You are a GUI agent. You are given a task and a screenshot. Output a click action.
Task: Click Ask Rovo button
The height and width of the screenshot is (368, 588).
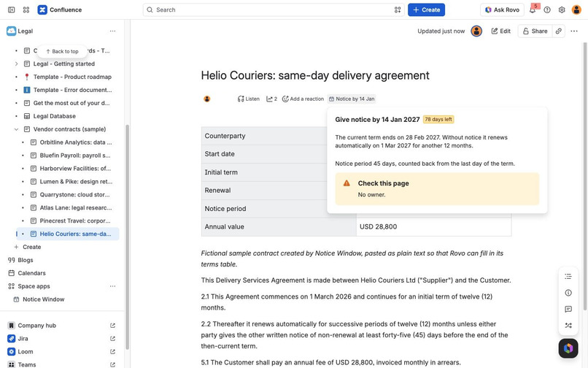(x=502, y=9)
